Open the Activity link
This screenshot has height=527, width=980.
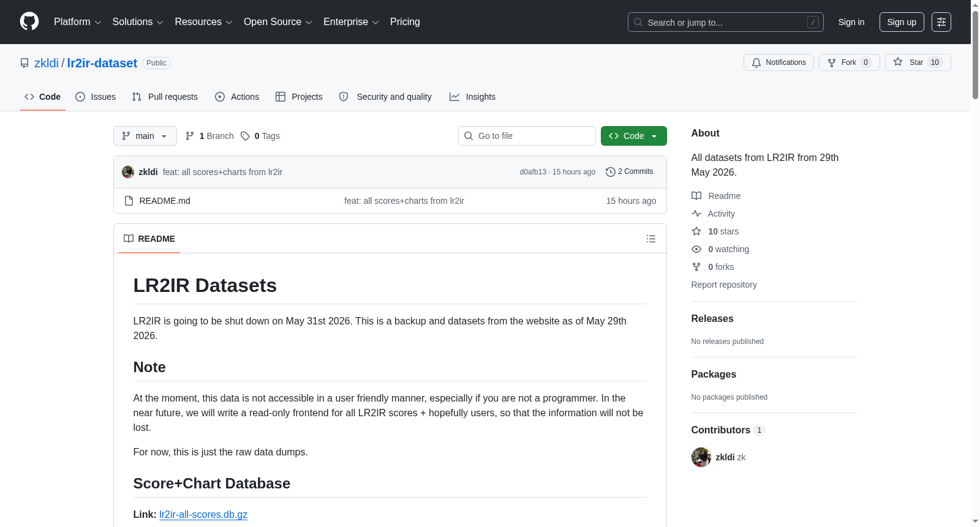tap(714, 214)
